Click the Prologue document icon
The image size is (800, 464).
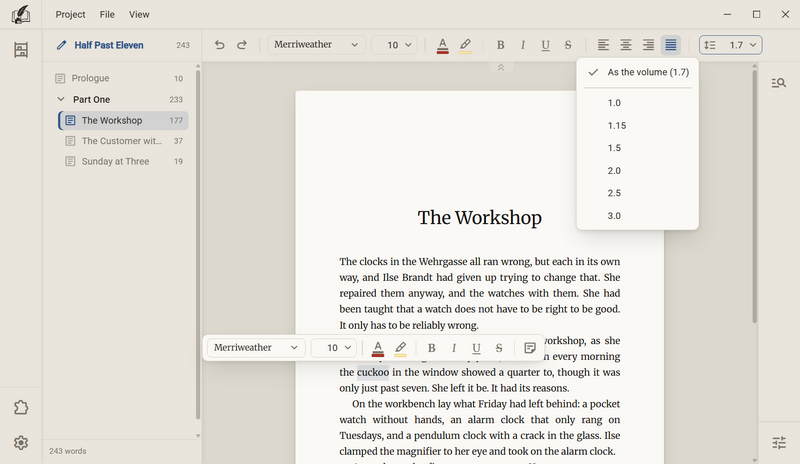click(x=60, y=78)
